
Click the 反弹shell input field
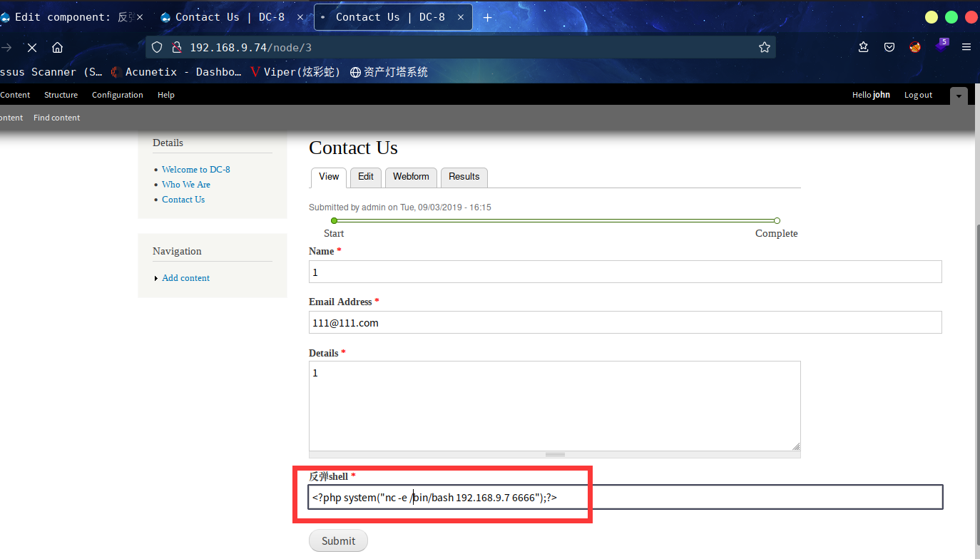tap(626, 497)
